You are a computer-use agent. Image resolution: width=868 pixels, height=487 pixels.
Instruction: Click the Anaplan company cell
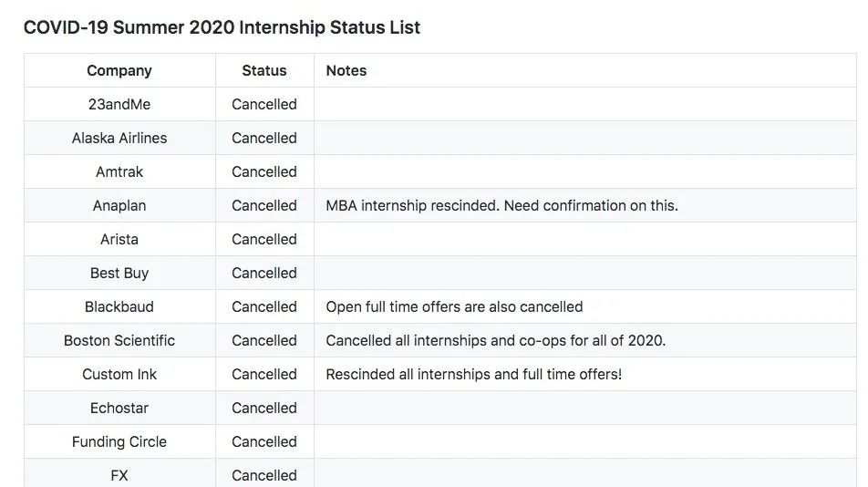pyautogui.click(x=119, y=205)
